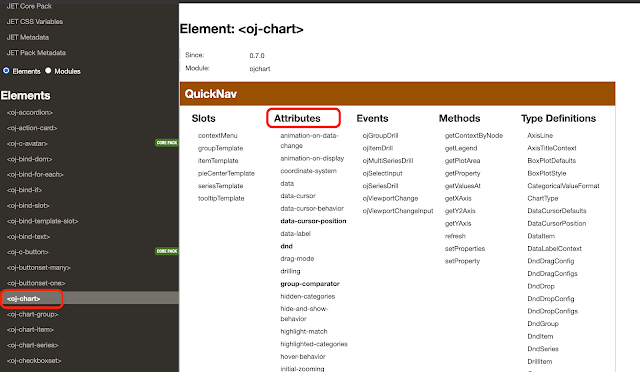The image size is (640, 372).
Task: Open the refresh method link
Action: coord(455,236)
